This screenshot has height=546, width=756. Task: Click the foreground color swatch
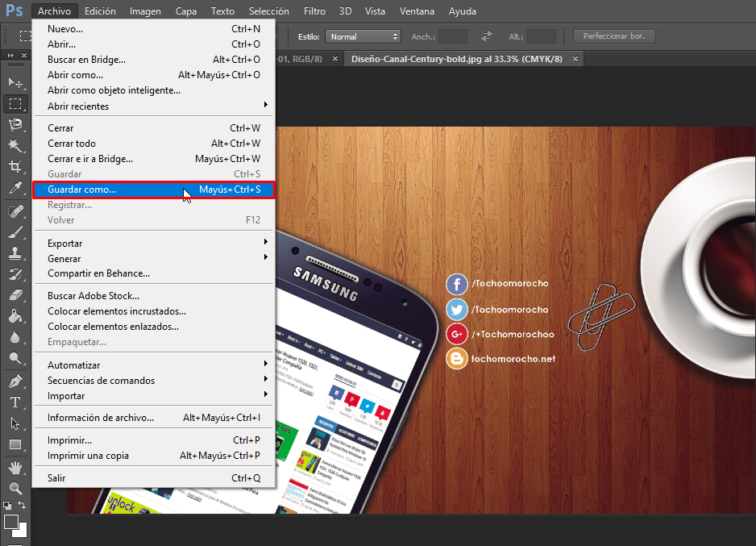(11, 522)
